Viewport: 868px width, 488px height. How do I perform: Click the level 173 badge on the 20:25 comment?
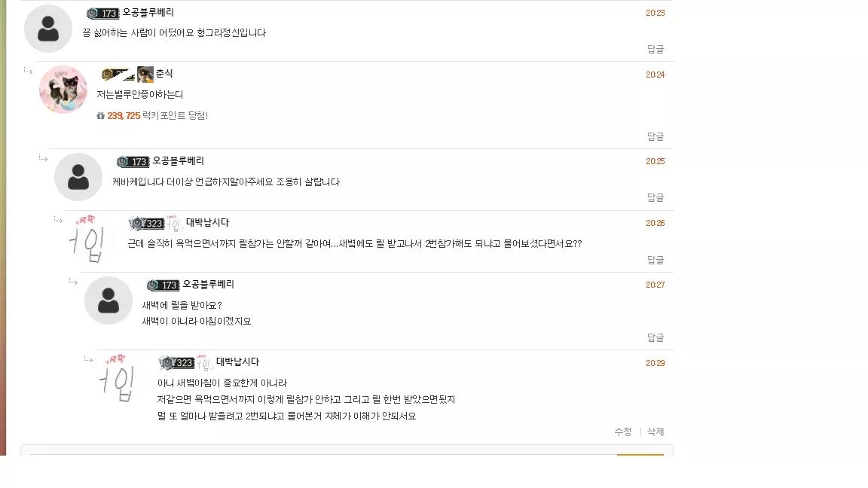coord(133,162)
